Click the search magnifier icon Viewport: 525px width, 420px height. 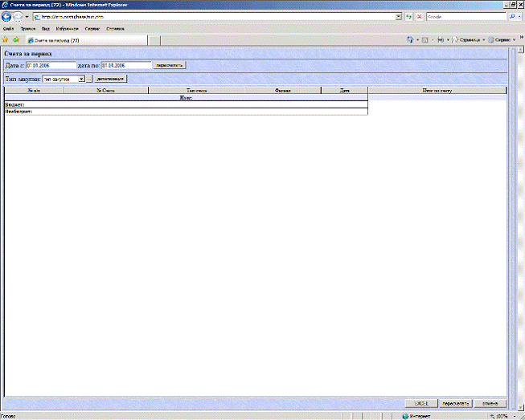click(x=512, y=16)
